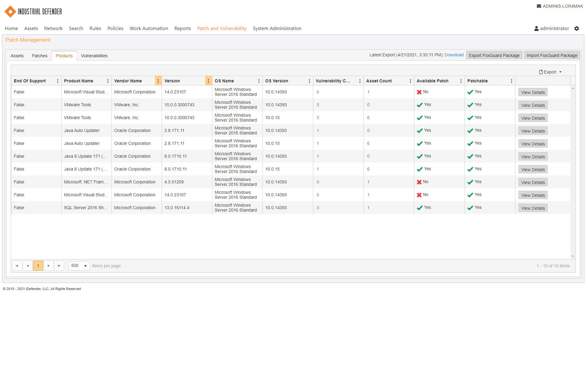
Task: Expand the Export dropdown arrow
Action: click(x=560, y=72)
